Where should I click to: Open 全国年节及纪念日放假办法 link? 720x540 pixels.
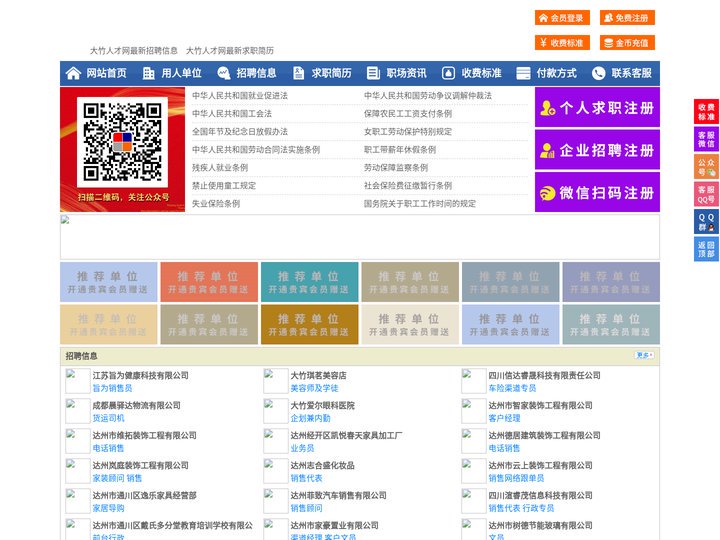240,131
